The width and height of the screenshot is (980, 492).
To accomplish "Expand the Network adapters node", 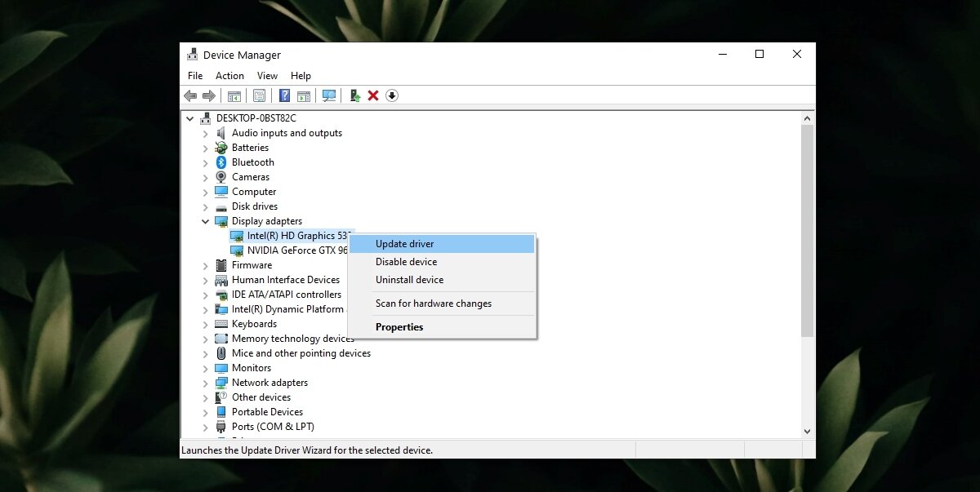I will point(206,383).
